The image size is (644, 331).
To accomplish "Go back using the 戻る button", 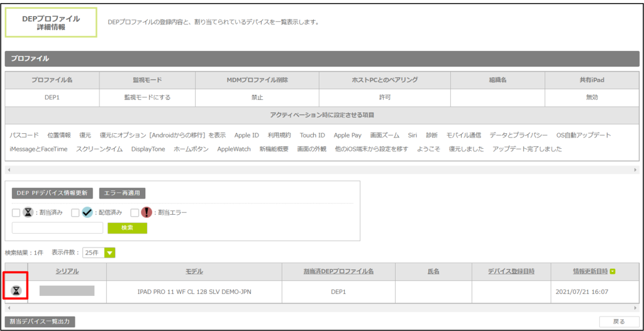I will coord(619,322).
